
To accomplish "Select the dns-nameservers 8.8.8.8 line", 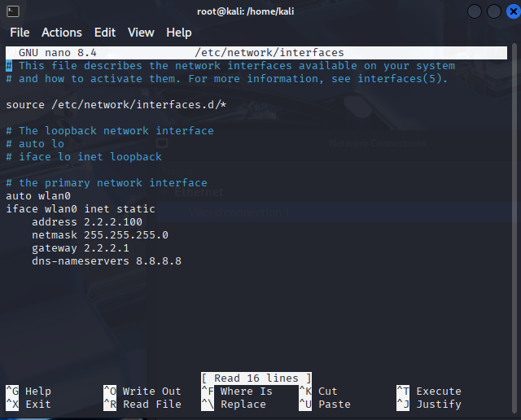I will click(x=106, y=261).
